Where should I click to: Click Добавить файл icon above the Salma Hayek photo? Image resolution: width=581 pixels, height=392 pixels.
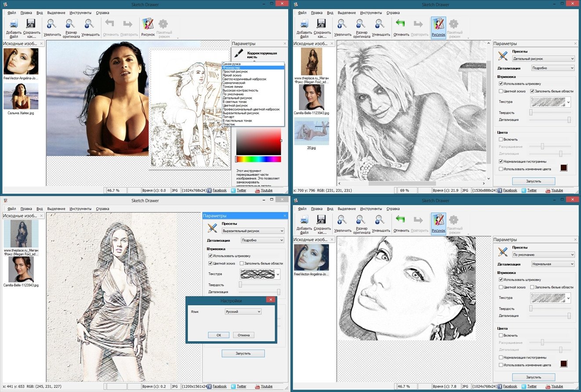pos(14,24)
